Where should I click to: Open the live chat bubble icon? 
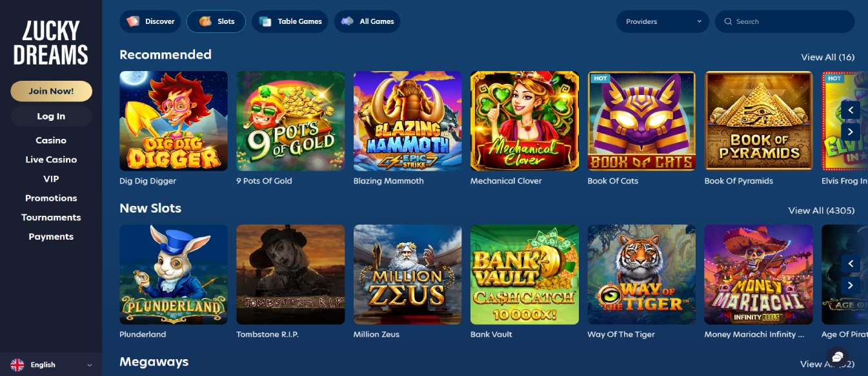838,357
